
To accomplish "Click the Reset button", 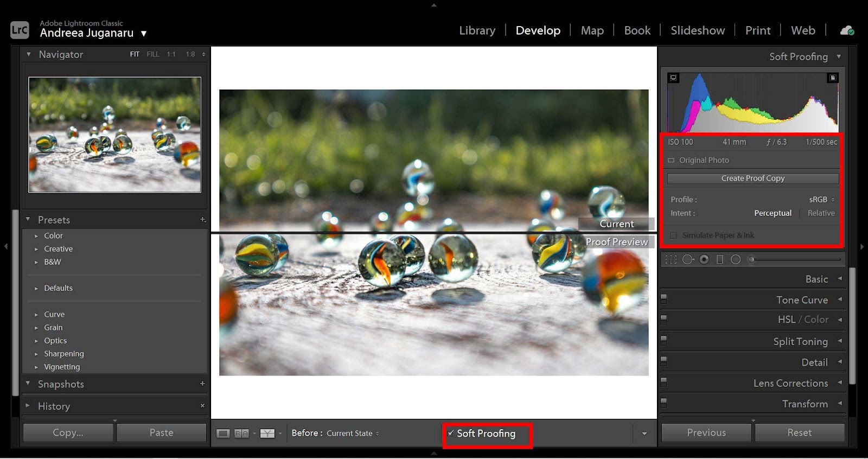I will click(x=800, y=432).
